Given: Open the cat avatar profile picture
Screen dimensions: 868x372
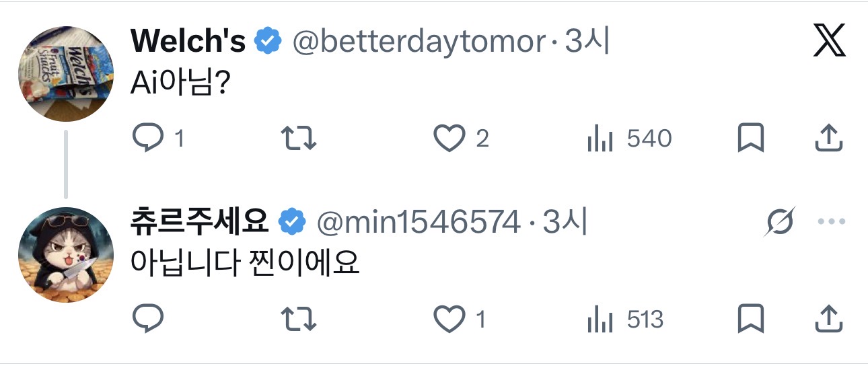Looking at the screenshot, I should coord(65,254).
